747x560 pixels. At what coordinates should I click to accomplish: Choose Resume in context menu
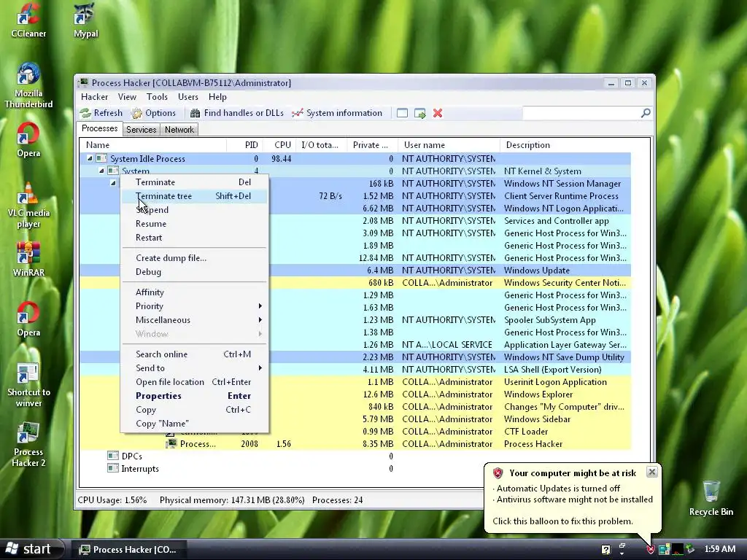[x=194, y=224]
